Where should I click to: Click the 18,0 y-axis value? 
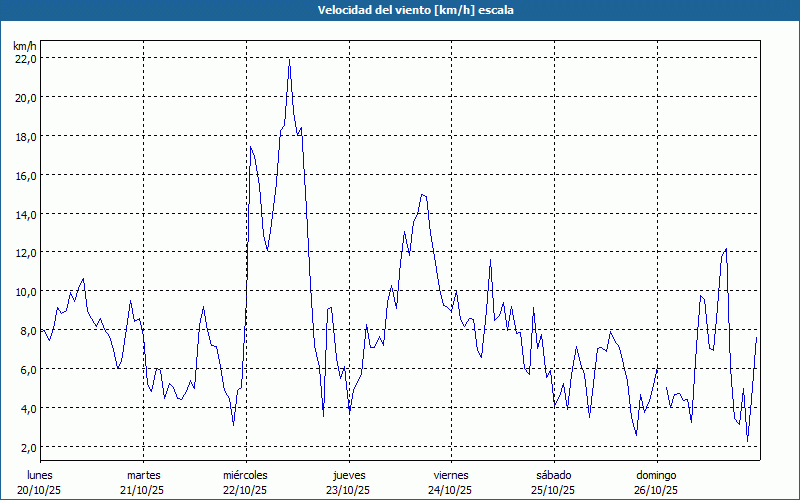pyautogui.click(x=25, y=137)
